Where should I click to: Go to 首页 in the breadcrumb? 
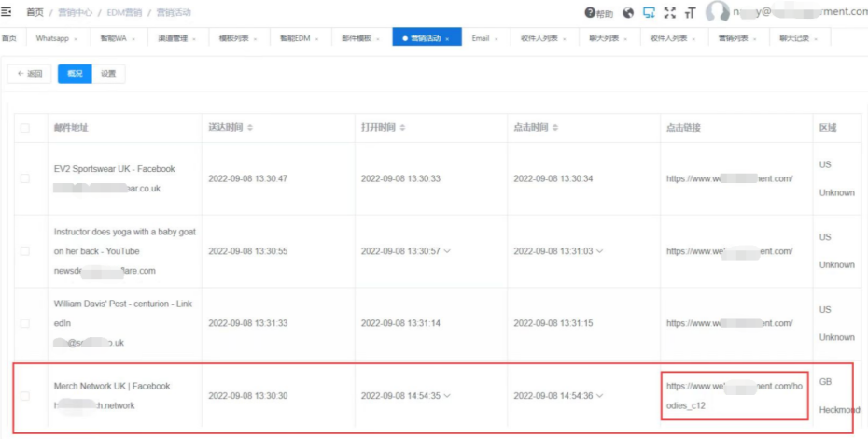(x=35, y=12)
